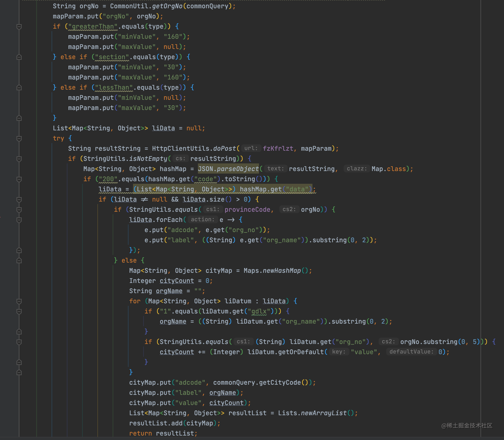This screenshot has width=504, height=440.
Task: Click the url: parameter hint in doPost
Action: (251, 148)
